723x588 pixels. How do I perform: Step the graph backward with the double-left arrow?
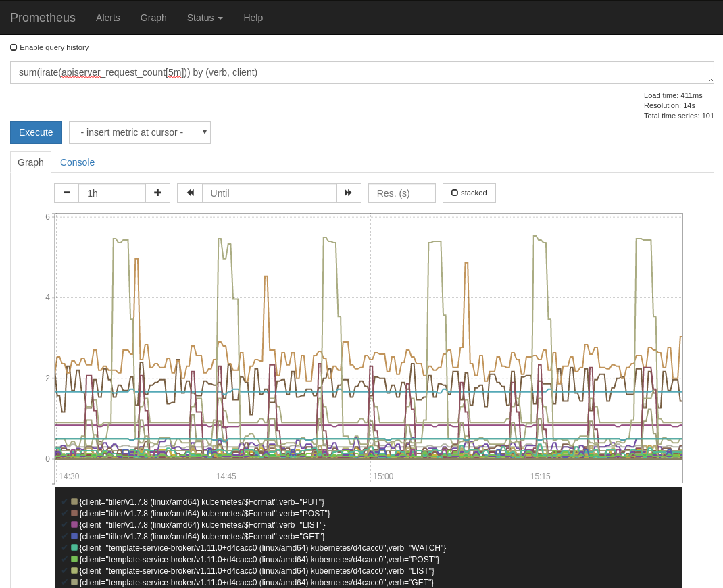[190, 193]
